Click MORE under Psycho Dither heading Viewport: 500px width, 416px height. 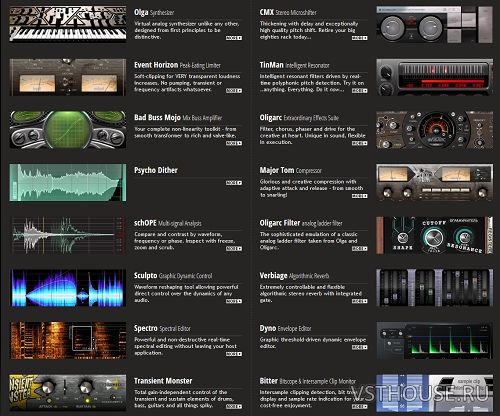(x=234, y=183)
